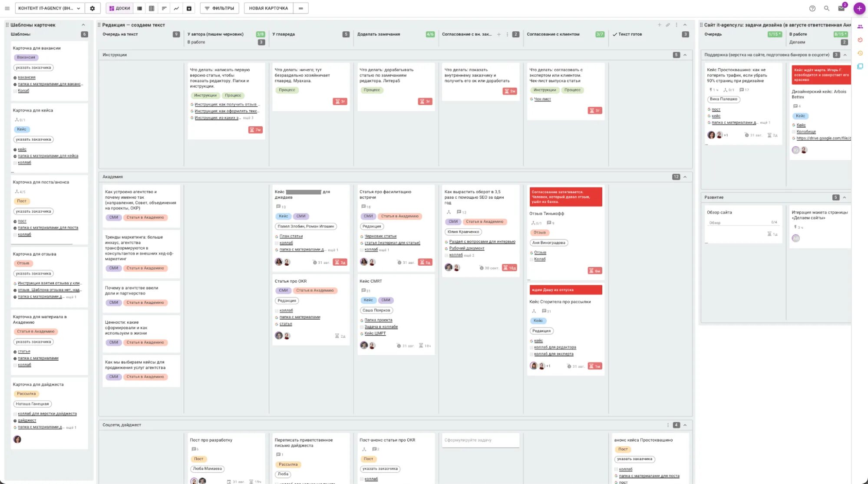Open space settings gear
The image size is (868, 484).
click(x=92, y=8)
